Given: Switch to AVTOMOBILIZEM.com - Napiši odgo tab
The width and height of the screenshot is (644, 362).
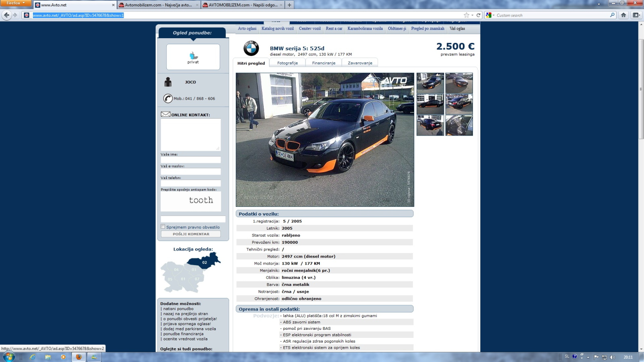Looking at the screenshot, I should click(243, 5).
